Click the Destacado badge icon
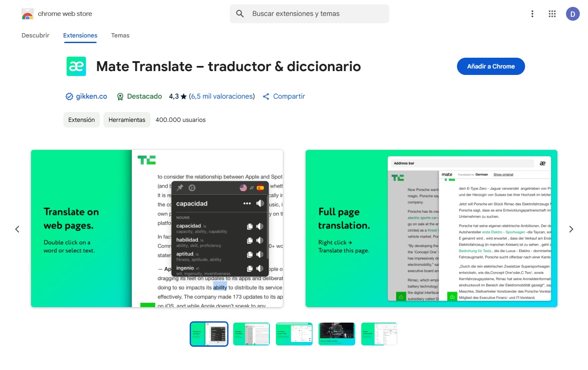This screenshot has width=588, height=370. (120, 96)
